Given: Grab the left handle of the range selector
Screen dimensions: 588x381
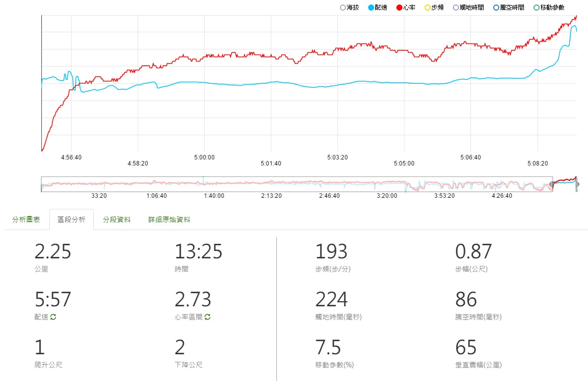Looking at the screenshot, I should click(x=552, y=184).
